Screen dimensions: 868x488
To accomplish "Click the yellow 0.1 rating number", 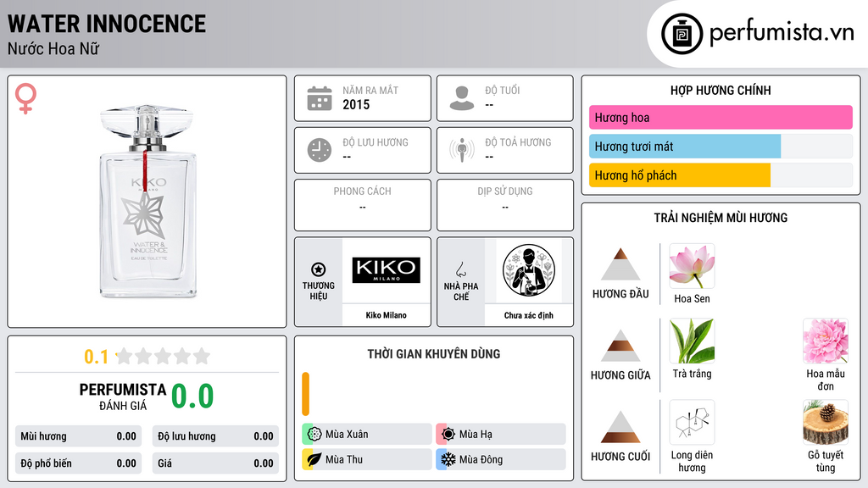I will pos(97,357).
